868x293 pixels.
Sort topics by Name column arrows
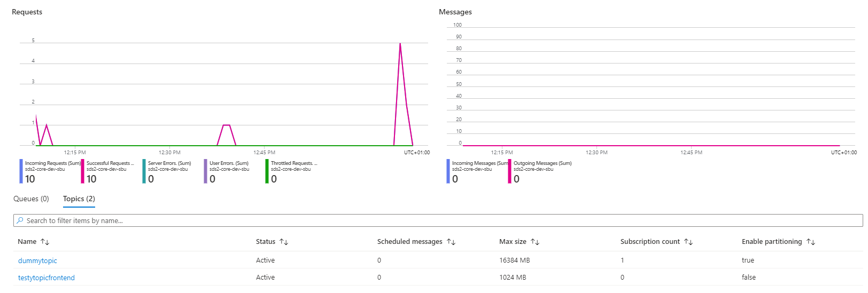[45, 242]
